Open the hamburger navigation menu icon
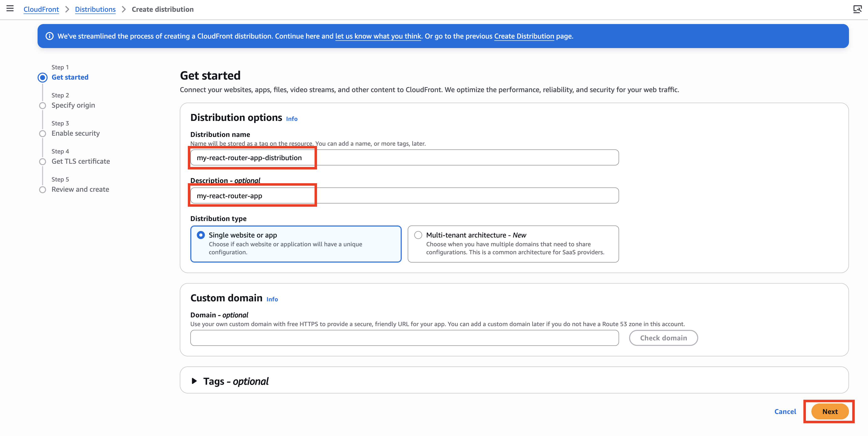Screen dimensions: 868x436 (10, 9)
